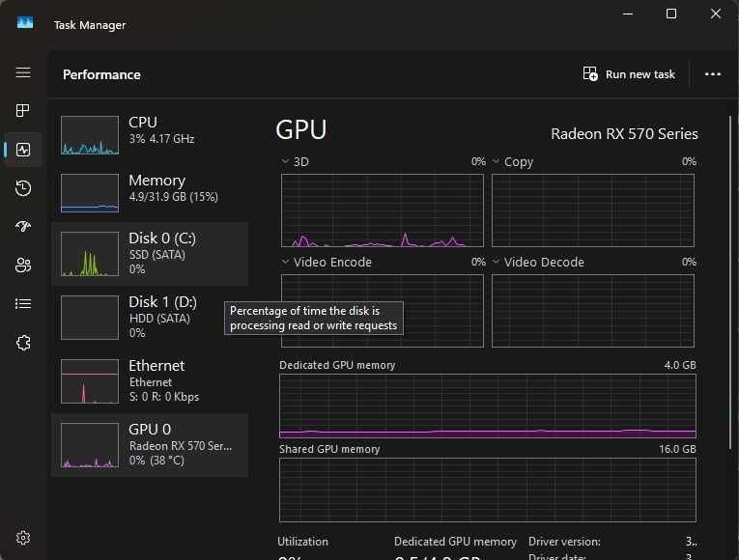Click the Copy engine usage graph

593,210
